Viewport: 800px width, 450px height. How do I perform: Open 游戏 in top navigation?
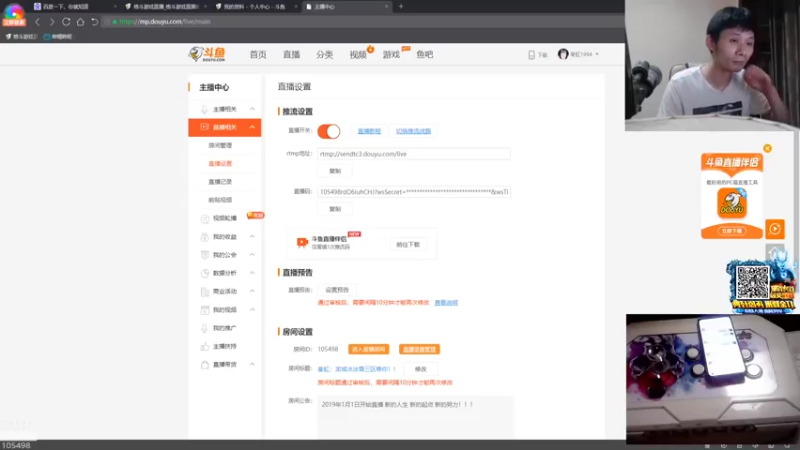click(391, 55)
